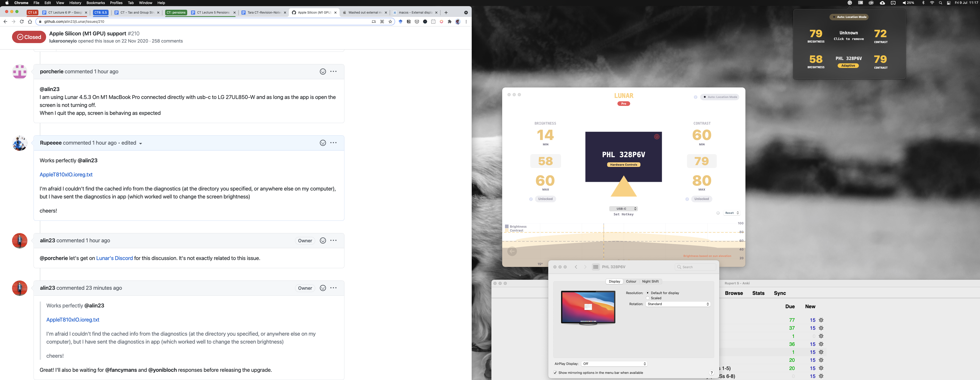Viewport: 980px width, 380px height.
Task: Open three-dot menu on Rupeeee's comment
Action: (333, 143)
